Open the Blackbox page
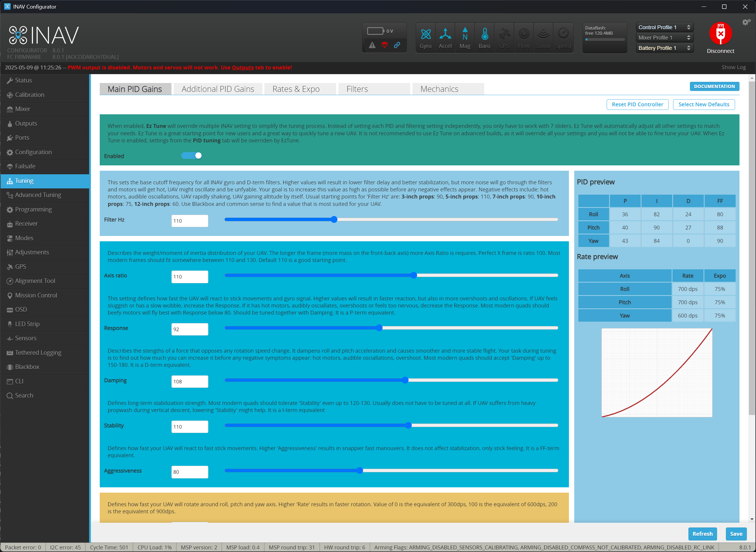The height and width of the screenshot is (552, 756). click(45, 367)
